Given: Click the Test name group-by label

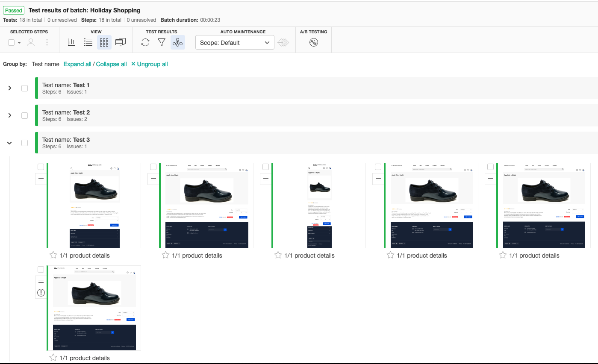Looking at the screenshot, I should click(x=45, y=64).
